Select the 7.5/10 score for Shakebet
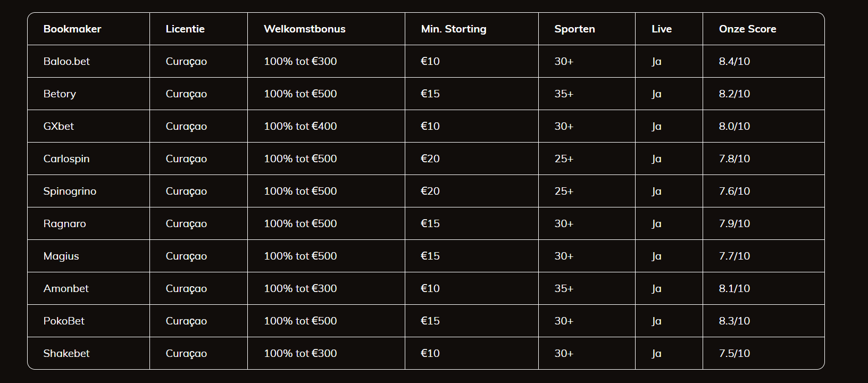The height and width of the screenshot is (383, 868). [734, 354]
